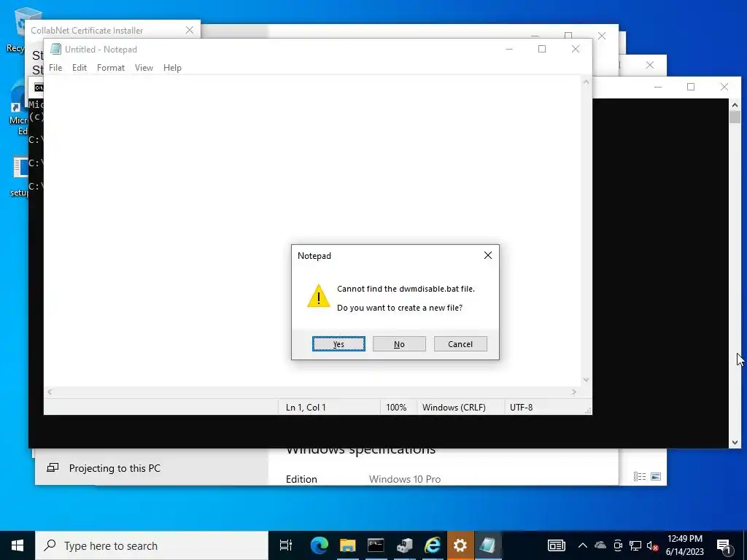Click the large icons view icon in back window
The height and width of the screenshot is (560, 747).
(656, 476)
